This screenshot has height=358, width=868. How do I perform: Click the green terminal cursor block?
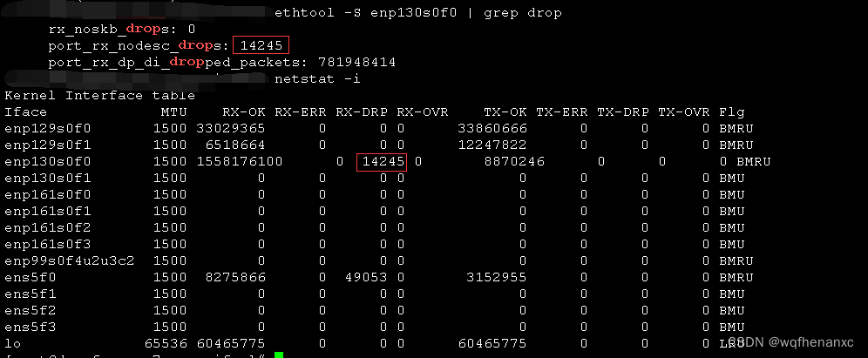[279, 355]
